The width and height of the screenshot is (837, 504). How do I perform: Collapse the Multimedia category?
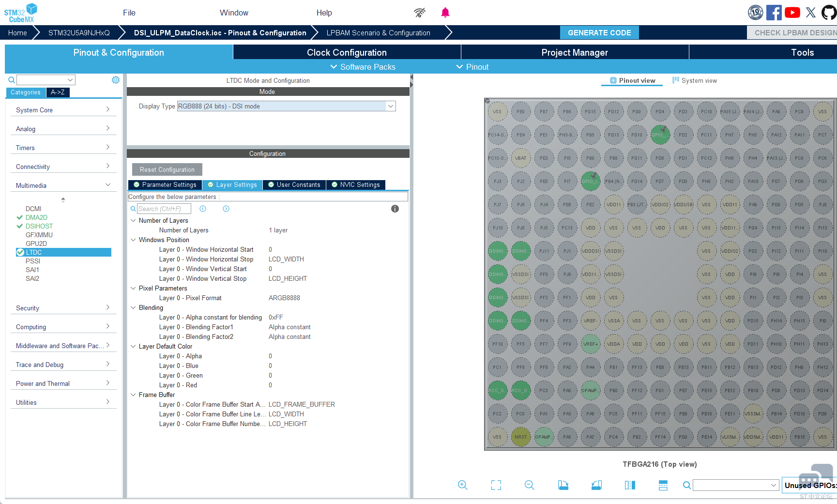pos(63,185)
